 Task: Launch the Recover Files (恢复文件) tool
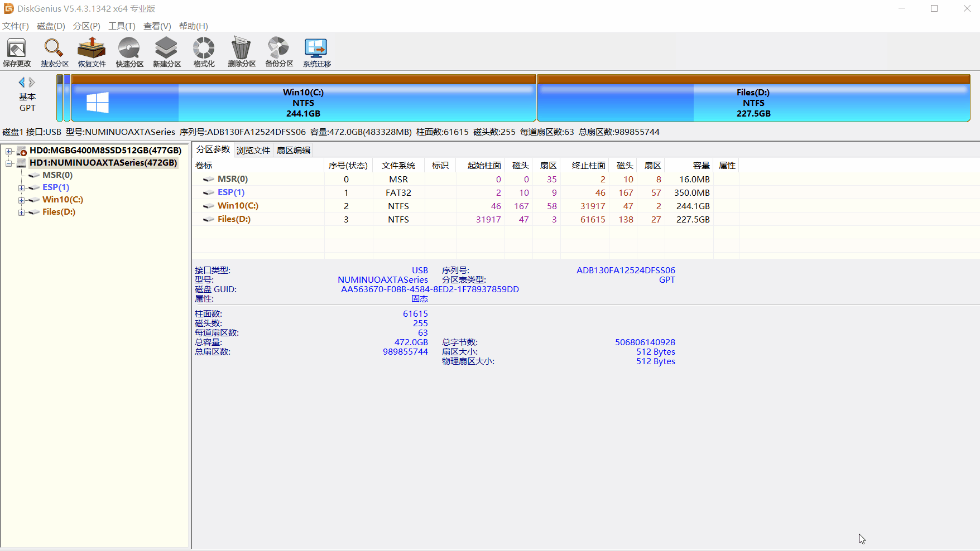tap(92, 52)
